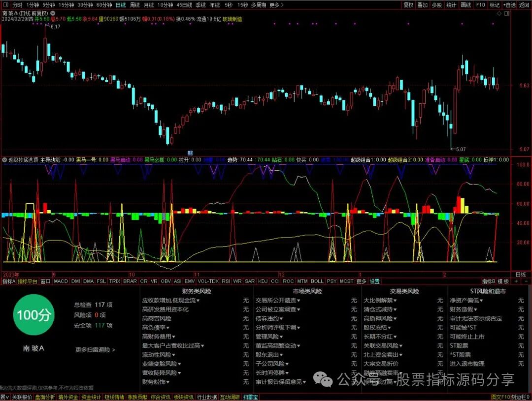Click the minus zoom-out button beside 模板
This screenshot has width=532, height=401.
(527, 281)
